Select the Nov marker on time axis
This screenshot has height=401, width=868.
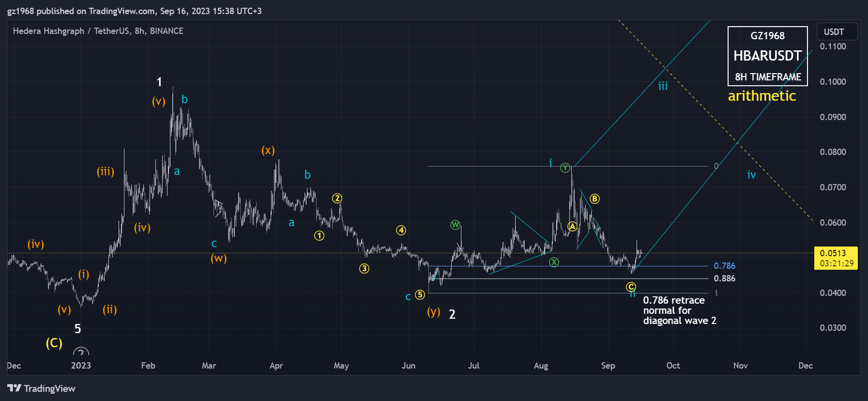pyautogui.click(x=740, y=366)
